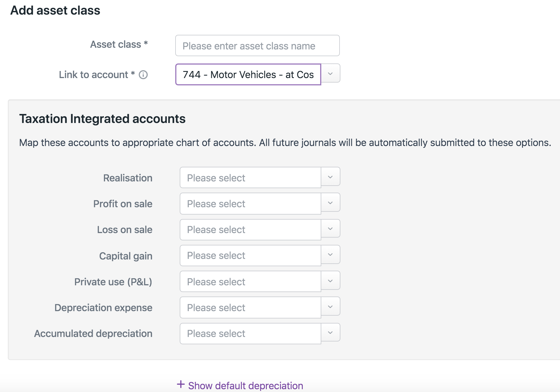The image size is (560, 392).
Task: Expand the Realisation dropdown arrow
Action: point(330,177)
